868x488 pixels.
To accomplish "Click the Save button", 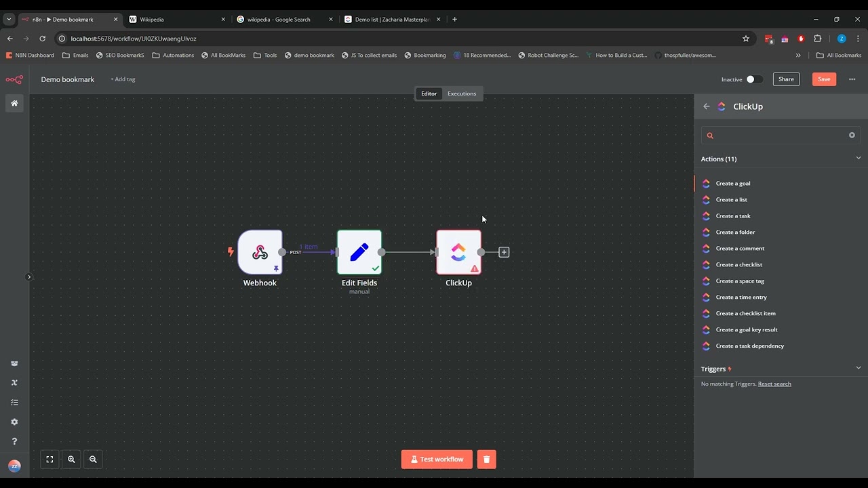I will click(x=824, y=79).
